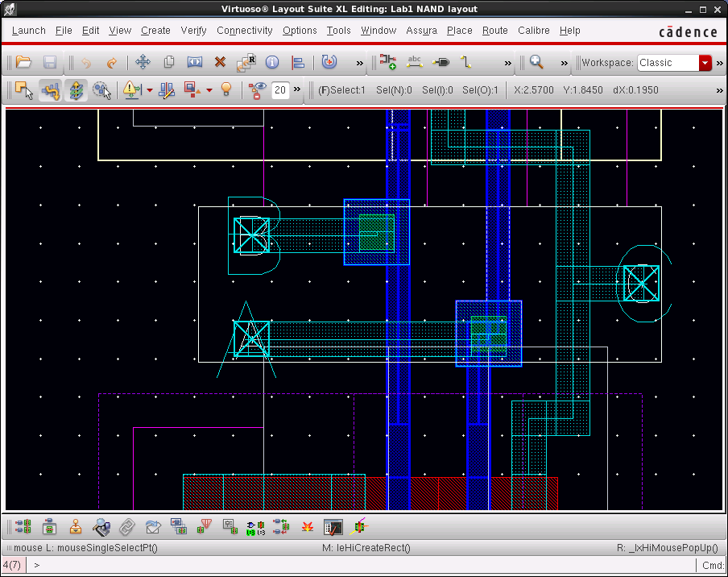Expand the edit toolbar overflow chevron
The image size is (728, 577).
359,63
